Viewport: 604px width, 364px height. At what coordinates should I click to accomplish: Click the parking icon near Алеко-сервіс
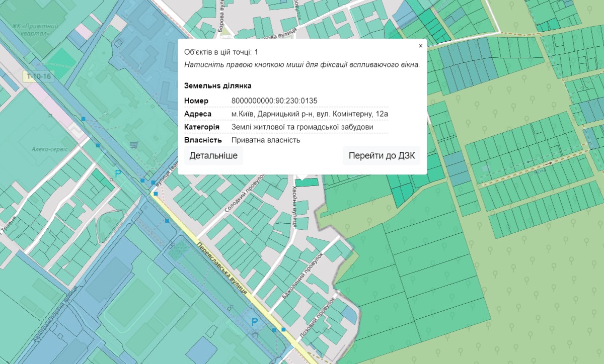(x=118, y=174)
